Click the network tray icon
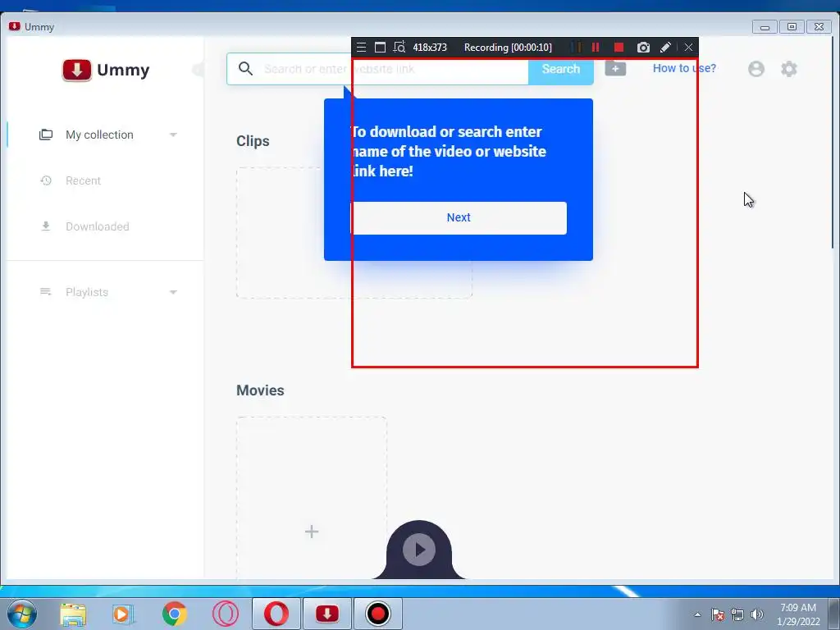The width and height of the screenshot is (840, 630). [737, 614]
